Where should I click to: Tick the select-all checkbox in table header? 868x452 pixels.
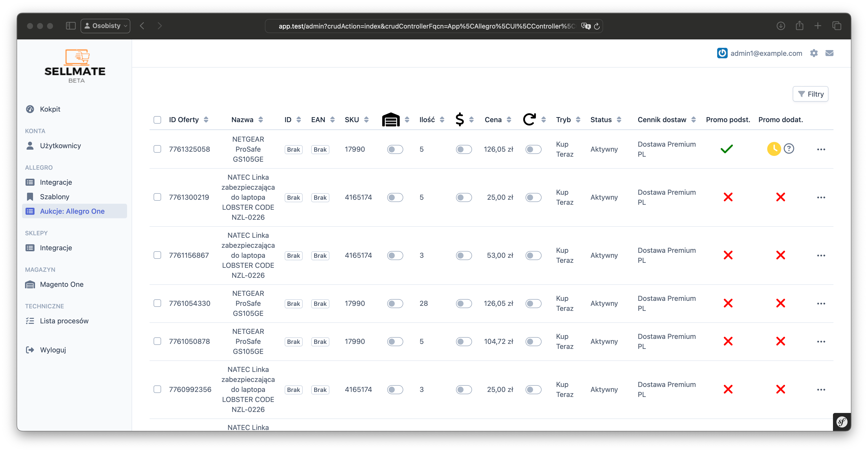(x=157, y=120)
